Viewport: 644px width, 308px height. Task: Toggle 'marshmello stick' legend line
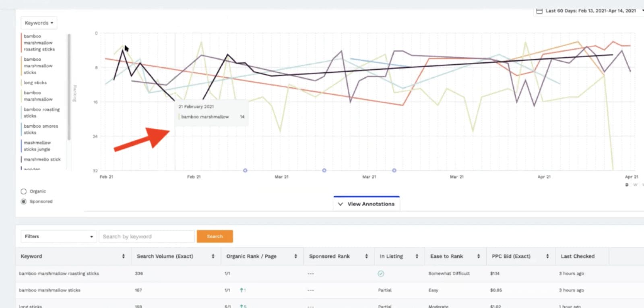(x=41, y=159)
